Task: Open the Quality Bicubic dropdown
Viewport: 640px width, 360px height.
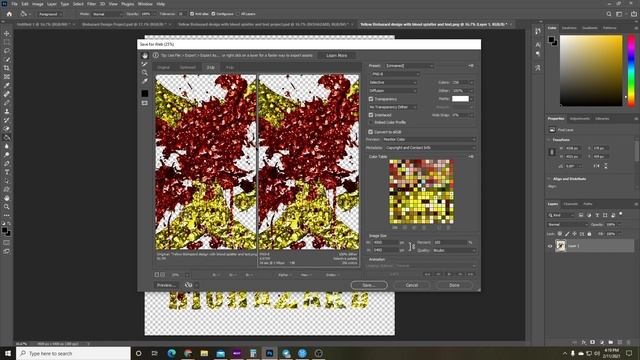Action: tap(454, 250)
